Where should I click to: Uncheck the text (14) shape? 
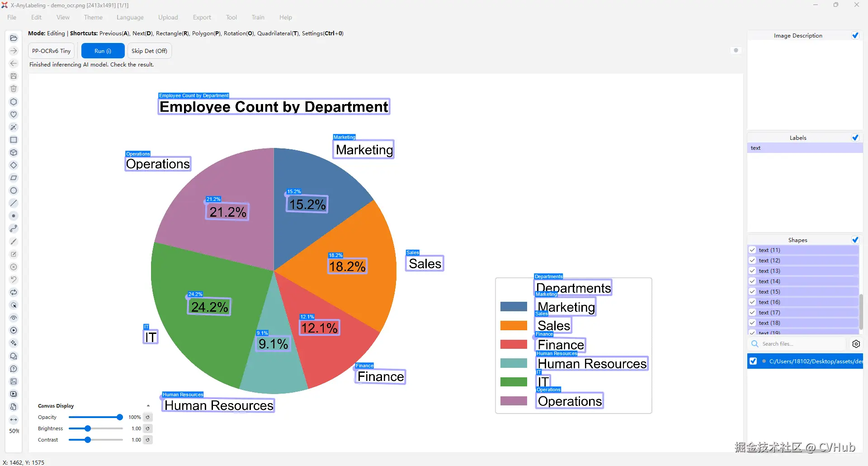[x=753, y=281]
